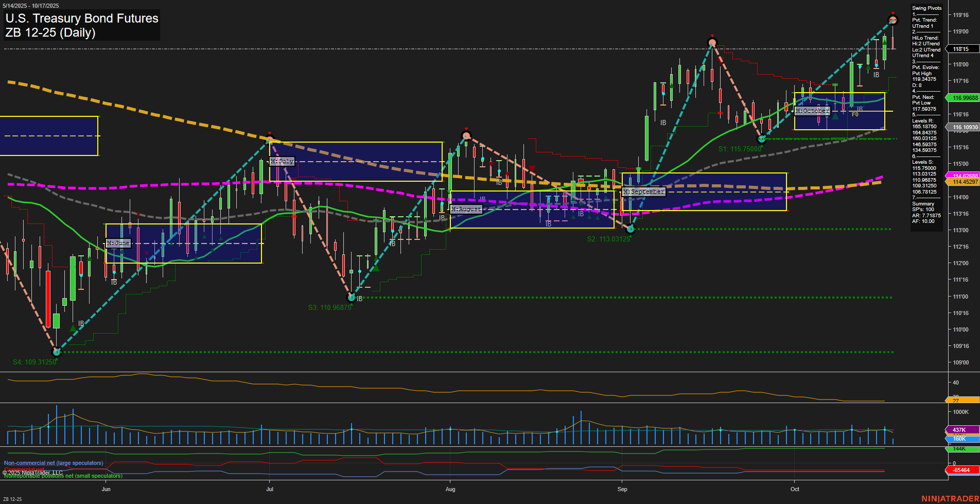The image size is (980, 504).
Task: Select the swing pivot low circle at S1 115.75000
Action: [762, 139]
